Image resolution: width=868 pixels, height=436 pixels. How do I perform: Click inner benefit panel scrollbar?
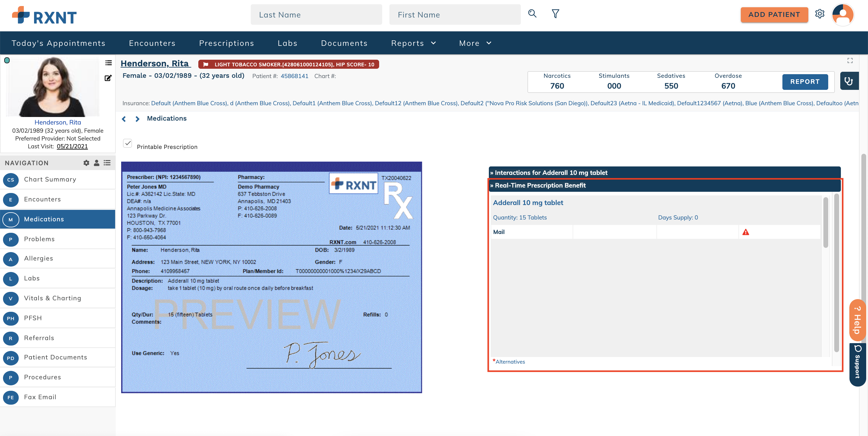coord(825,223)
